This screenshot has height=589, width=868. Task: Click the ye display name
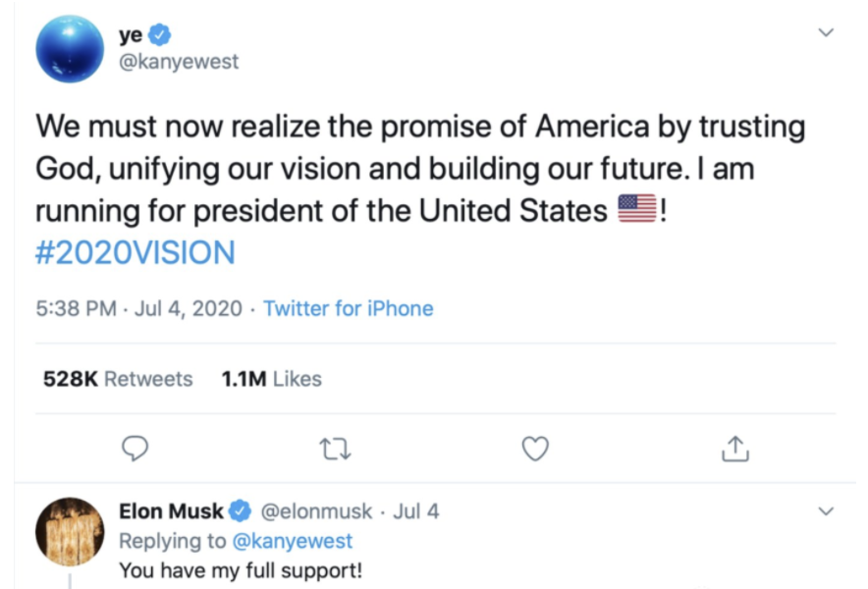pos(131,34)
